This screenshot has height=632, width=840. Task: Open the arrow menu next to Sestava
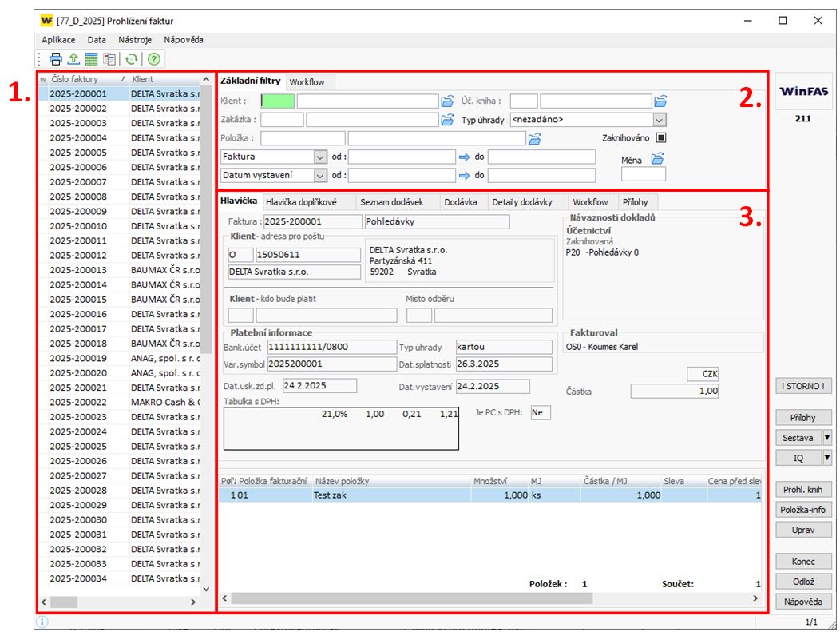pyautogui.click(x=827, y=437)
